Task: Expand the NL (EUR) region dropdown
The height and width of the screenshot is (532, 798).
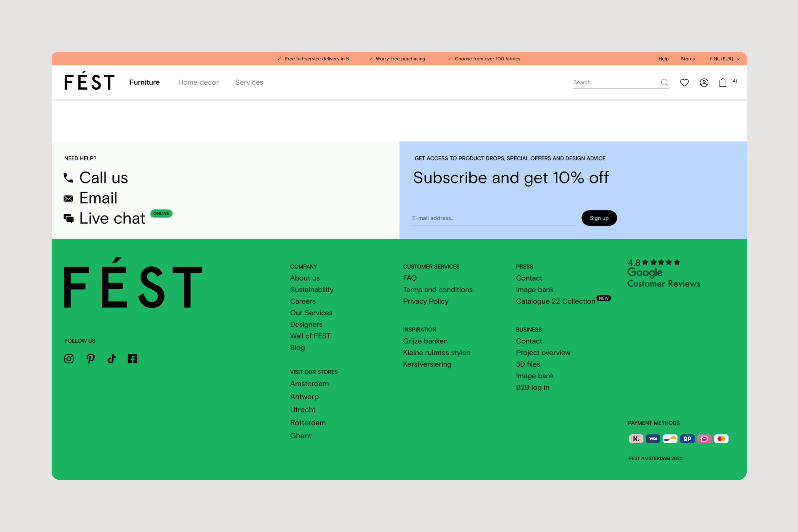Action: click(724, 59)
